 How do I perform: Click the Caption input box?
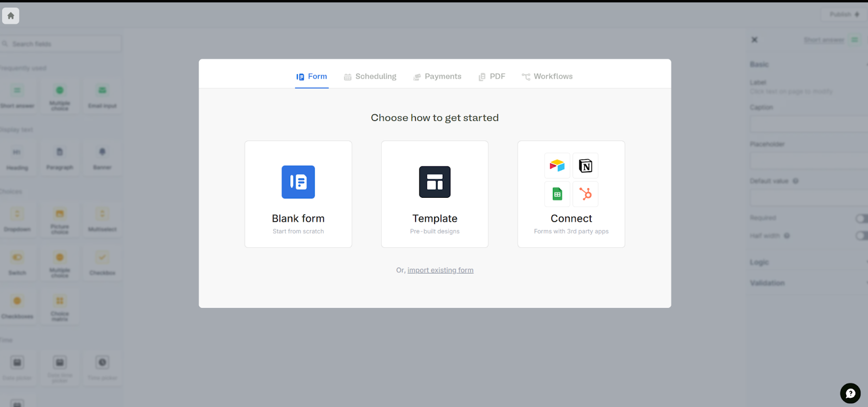809,124
